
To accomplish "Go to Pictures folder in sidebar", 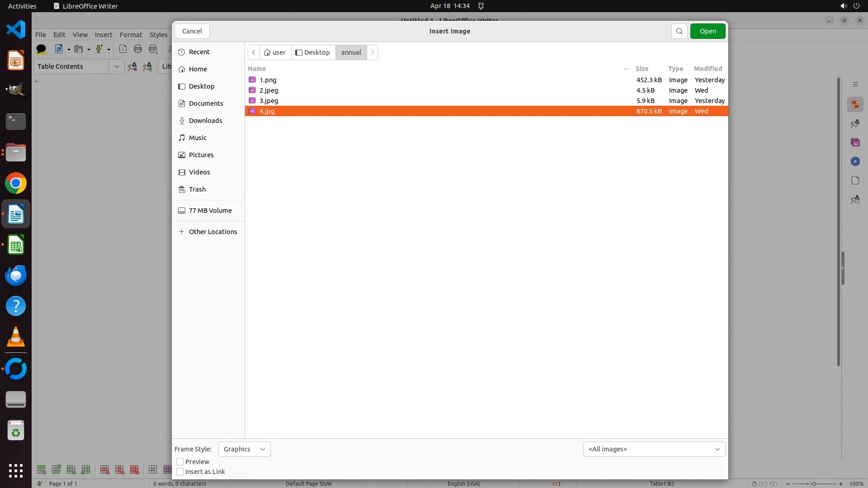I will 201,155.
